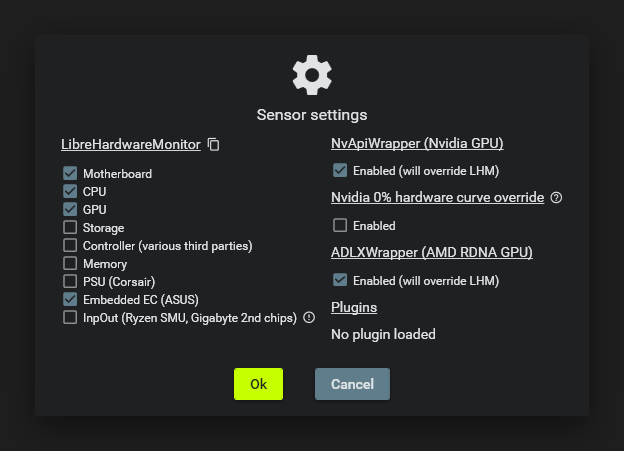Click the Sensor settings gear icon
624x451 pixels.
[312, 76]
